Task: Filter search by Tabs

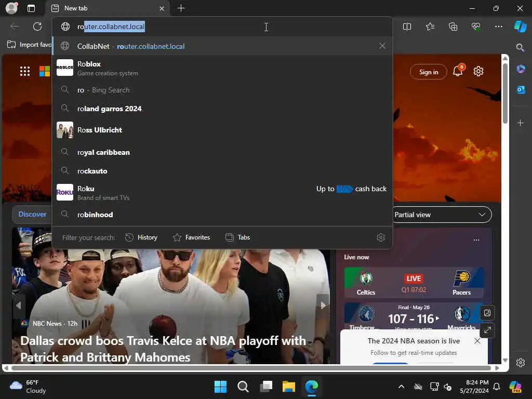Action: 237,237
